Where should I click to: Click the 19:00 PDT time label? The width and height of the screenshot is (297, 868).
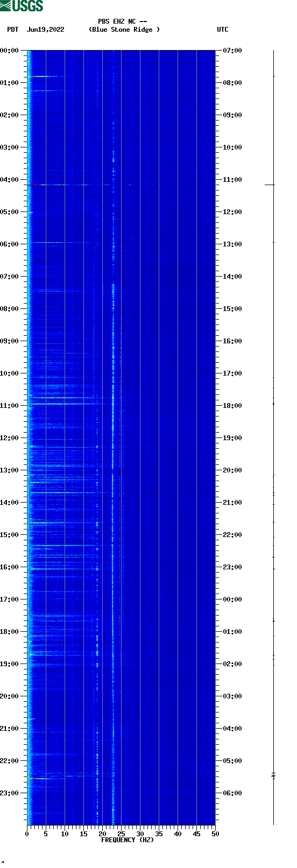[9, 664]
